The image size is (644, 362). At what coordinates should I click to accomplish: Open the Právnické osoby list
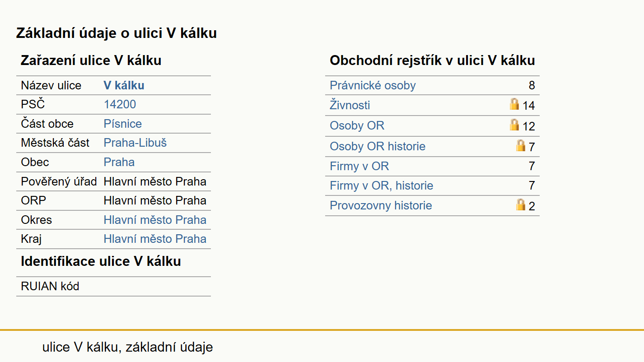click(373, 86)
